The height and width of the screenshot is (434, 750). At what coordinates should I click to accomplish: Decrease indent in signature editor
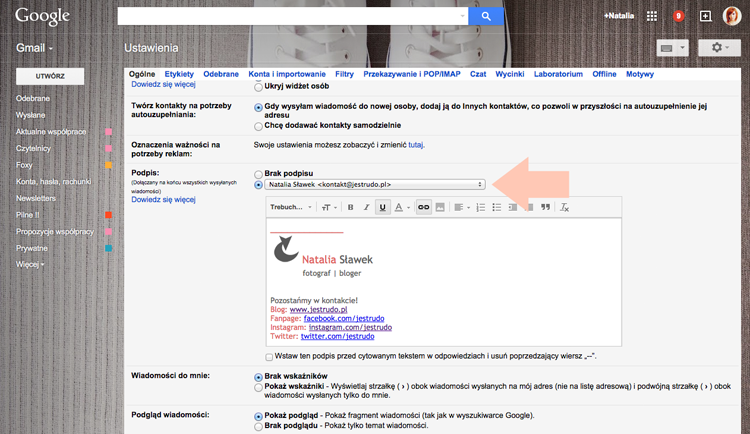[513, 207]
